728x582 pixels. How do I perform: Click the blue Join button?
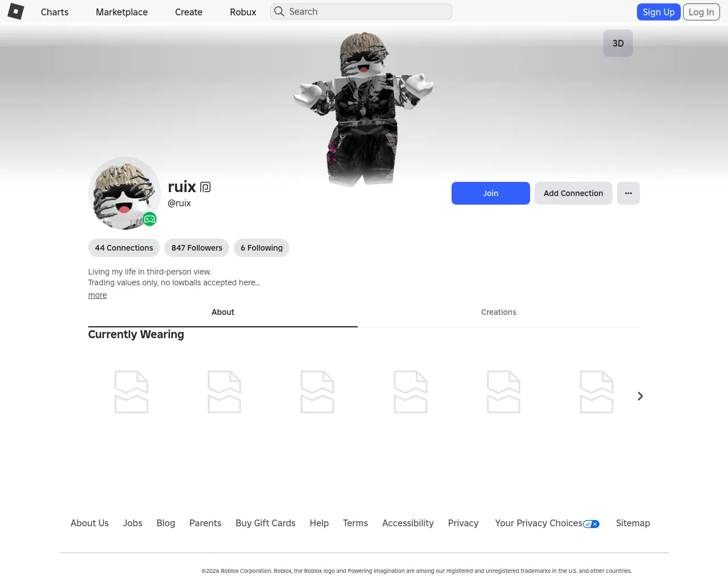click(x=491, y=193)
